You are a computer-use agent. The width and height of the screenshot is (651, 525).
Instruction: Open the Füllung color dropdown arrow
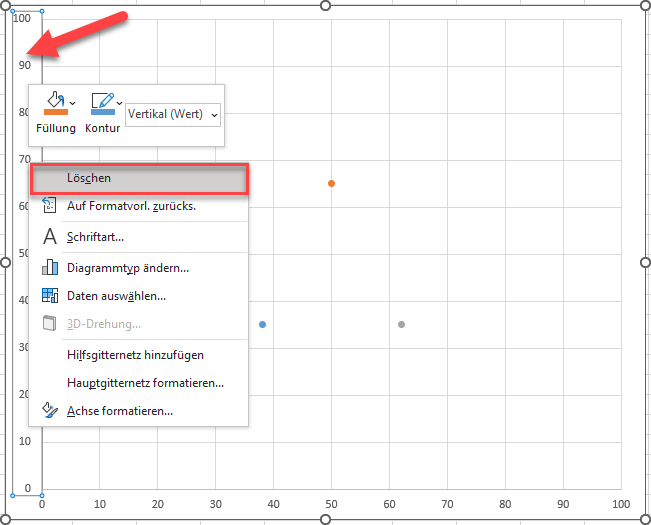pyautogui.click(x=73, y=103)
